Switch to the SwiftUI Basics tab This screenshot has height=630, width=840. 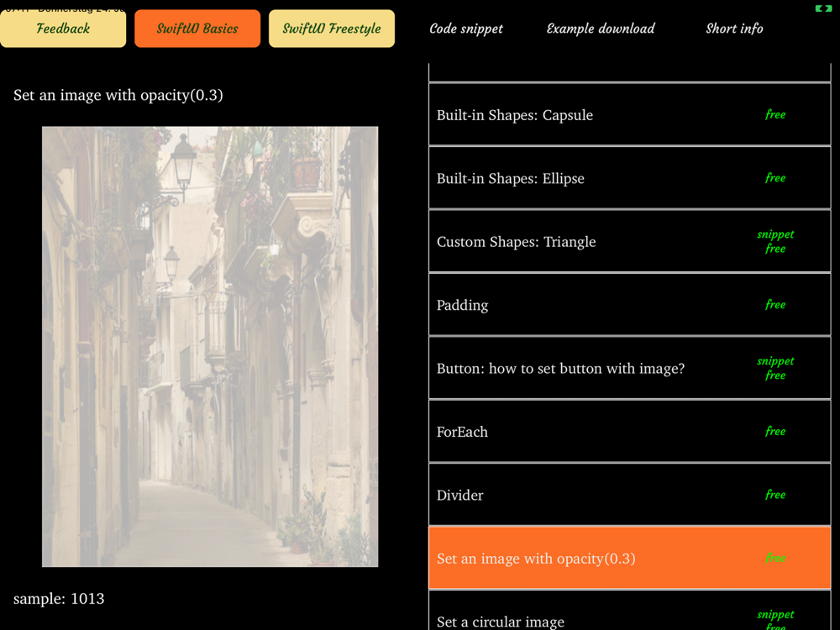pyautogui.click(x=197, y=29)
